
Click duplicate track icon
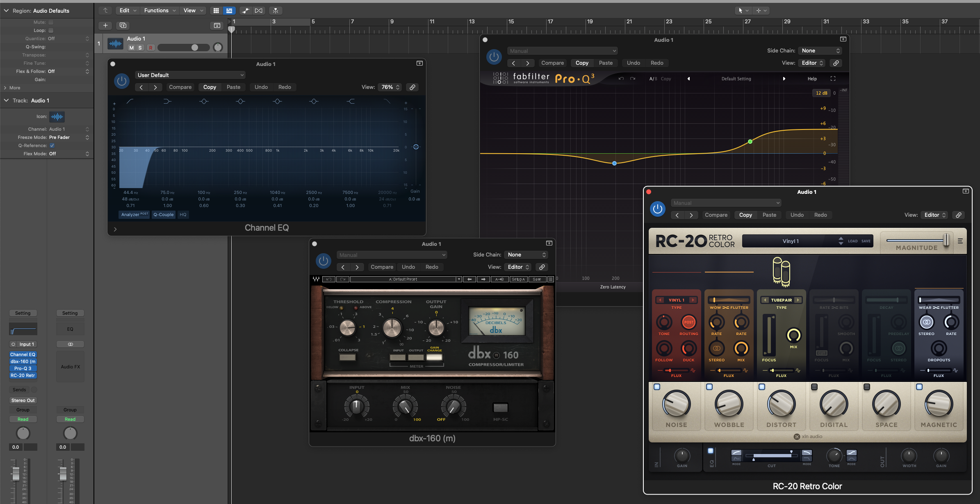coord(123,25)
